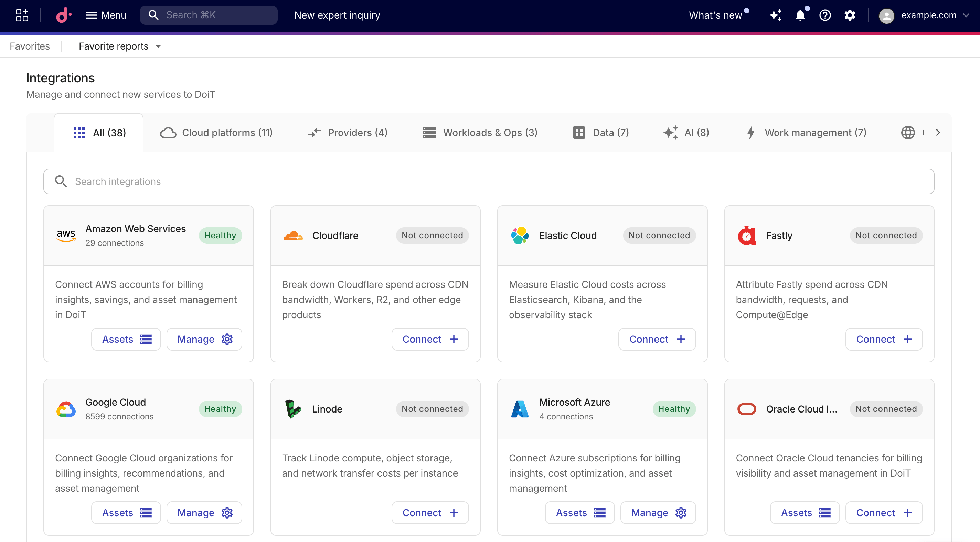Click the Search integrations field
This screenshot has height=542, width=980.
(489, 181)
